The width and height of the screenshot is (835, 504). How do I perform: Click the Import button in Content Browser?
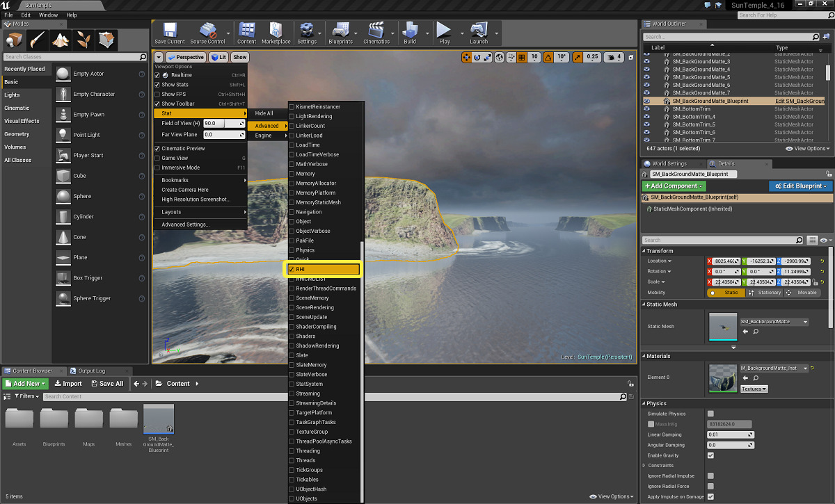click(67, 384)
